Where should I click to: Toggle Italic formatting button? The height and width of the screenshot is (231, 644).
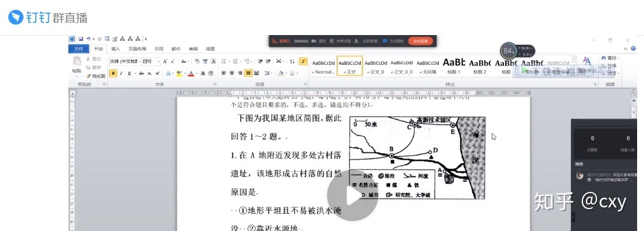[x=122, y=74]
